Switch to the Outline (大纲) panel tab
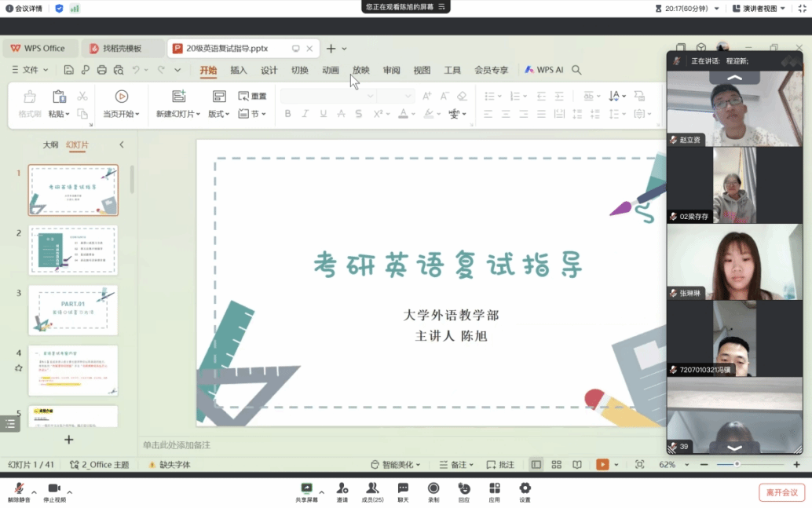This screenshot has width=812, height=508. pyautogui.click(x=50, y=145)
